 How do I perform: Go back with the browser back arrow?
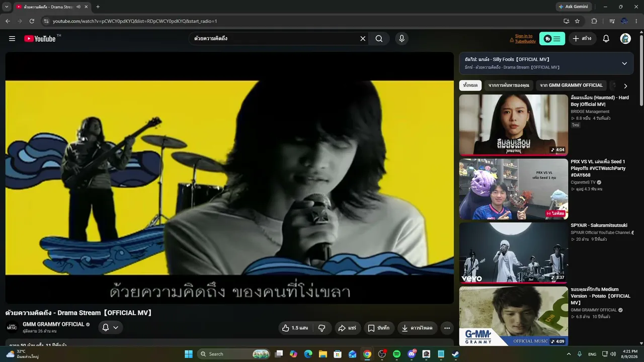coord(8,21)
